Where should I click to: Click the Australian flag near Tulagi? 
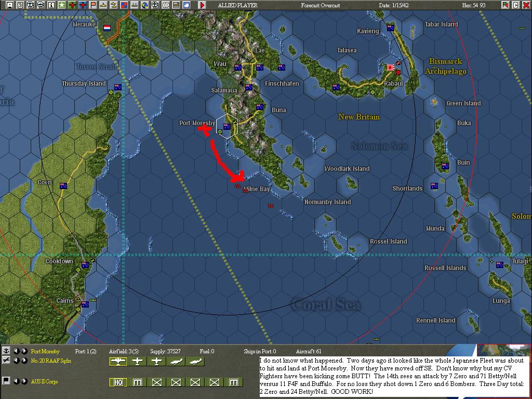[x=500, y=264]
